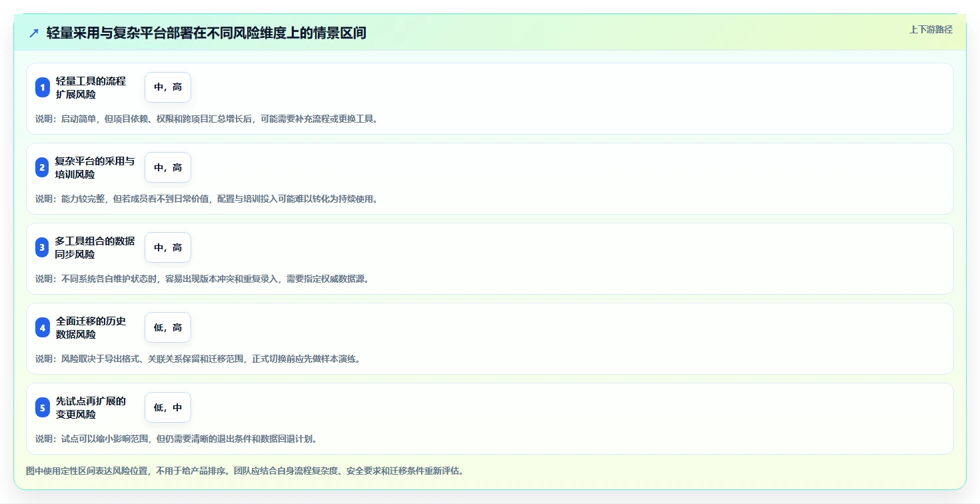Click the 复杂平台的采用与培训风险 heading

[95, 167]
